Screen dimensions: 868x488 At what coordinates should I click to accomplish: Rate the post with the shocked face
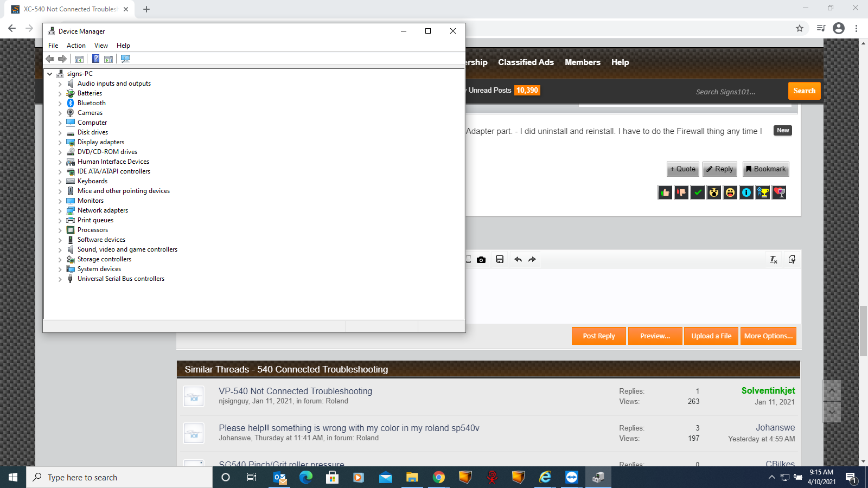pos(714,192)
